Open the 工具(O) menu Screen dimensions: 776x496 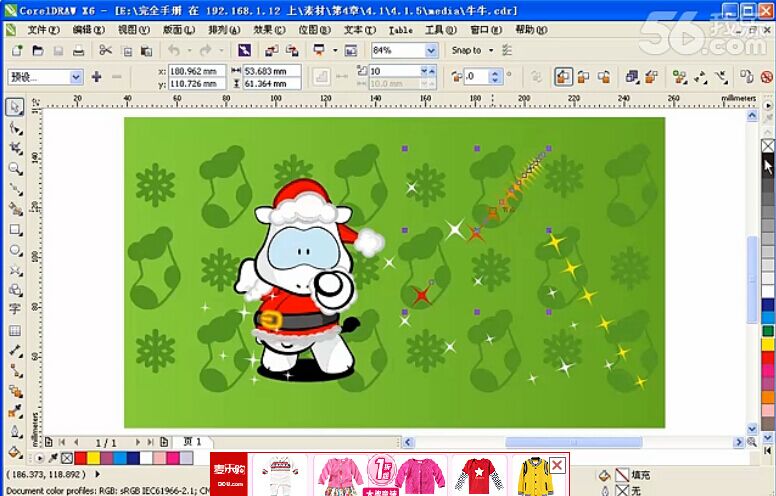pos(441,30)
